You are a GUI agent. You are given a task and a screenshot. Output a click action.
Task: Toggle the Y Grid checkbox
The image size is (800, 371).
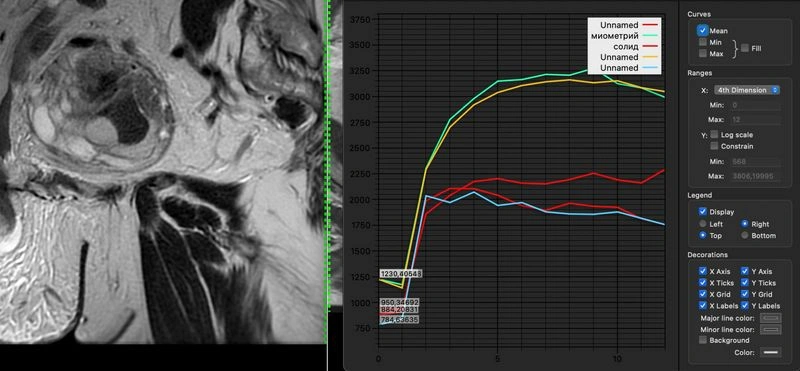[744, 294]
